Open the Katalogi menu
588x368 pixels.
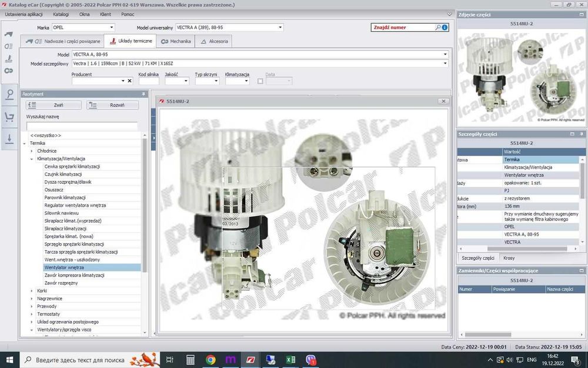pos(61,14)
